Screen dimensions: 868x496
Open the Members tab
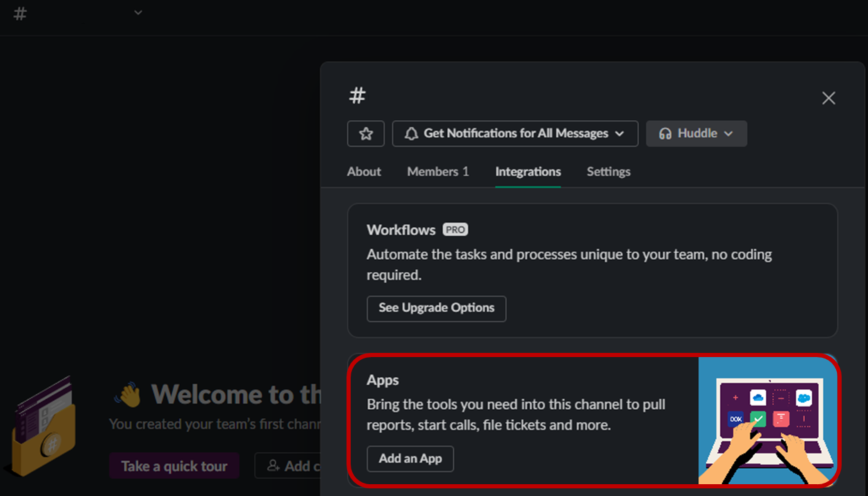click(437, 172)
